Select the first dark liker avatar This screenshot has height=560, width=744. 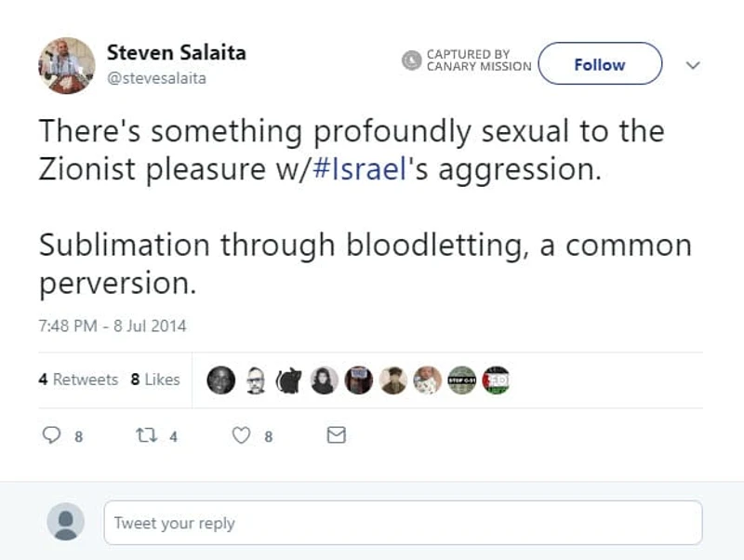[220, 380]
